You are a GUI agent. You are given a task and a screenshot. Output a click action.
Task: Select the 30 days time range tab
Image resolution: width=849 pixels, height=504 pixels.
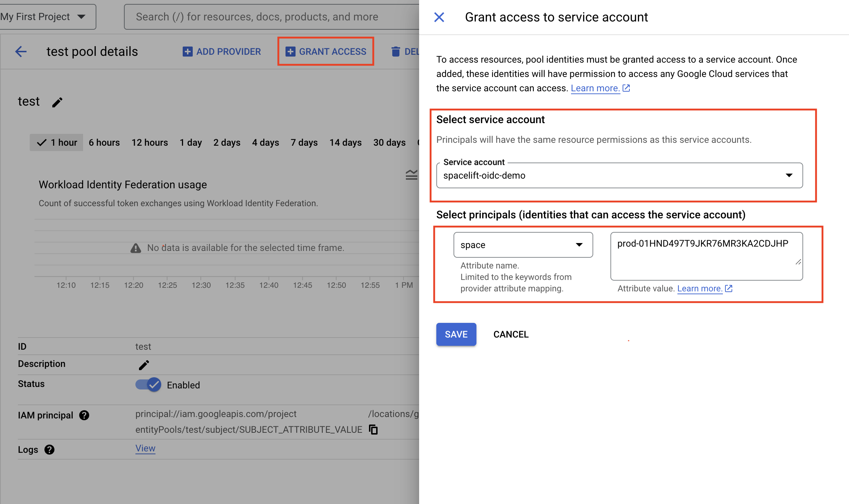tap(389, 142)
